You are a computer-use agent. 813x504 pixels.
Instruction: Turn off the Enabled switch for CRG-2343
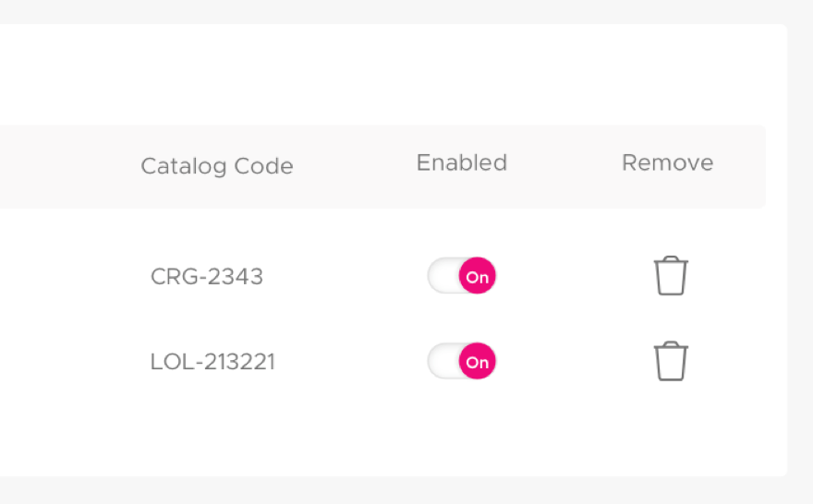click(461, 276)
